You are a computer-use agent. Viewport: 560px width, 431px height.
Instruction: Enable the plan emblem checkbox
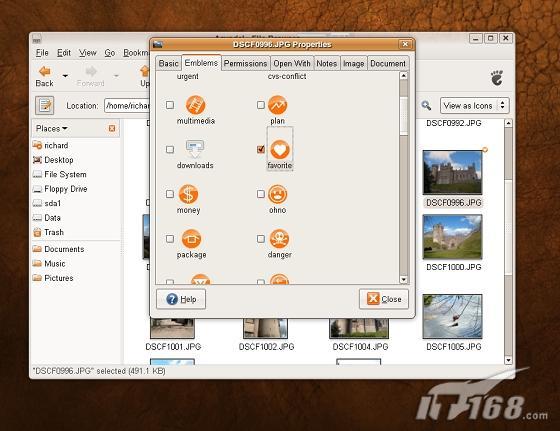(x=261, y=105)
